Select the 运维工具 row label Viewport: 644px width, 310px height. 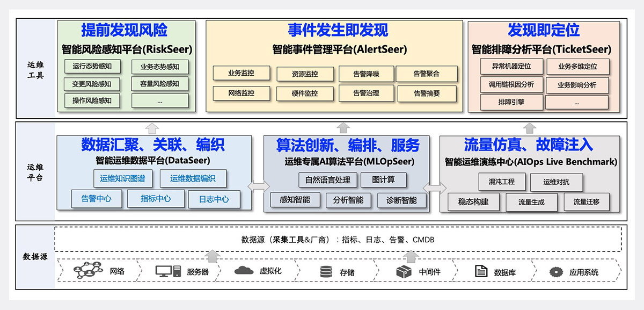click(35, 70)
